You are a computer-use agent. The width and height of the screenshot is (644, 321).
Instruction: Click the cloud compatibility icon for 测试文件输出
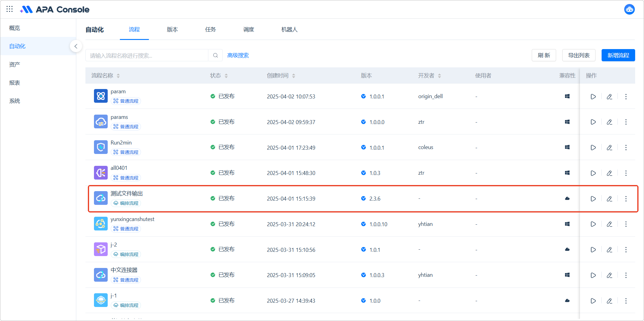(x=567, y=198)
